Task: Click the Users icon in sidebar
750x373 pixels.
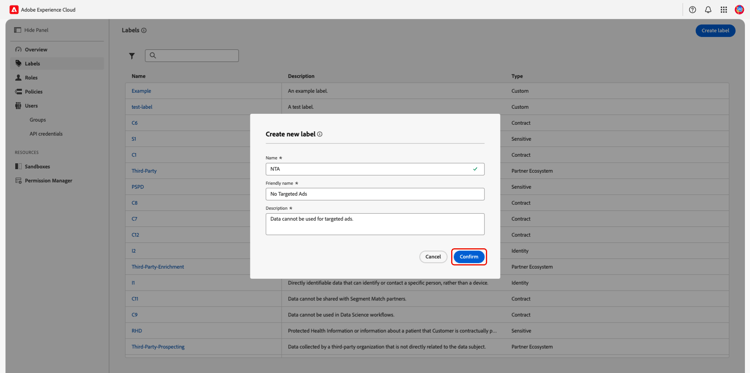Action: point(18,106)
